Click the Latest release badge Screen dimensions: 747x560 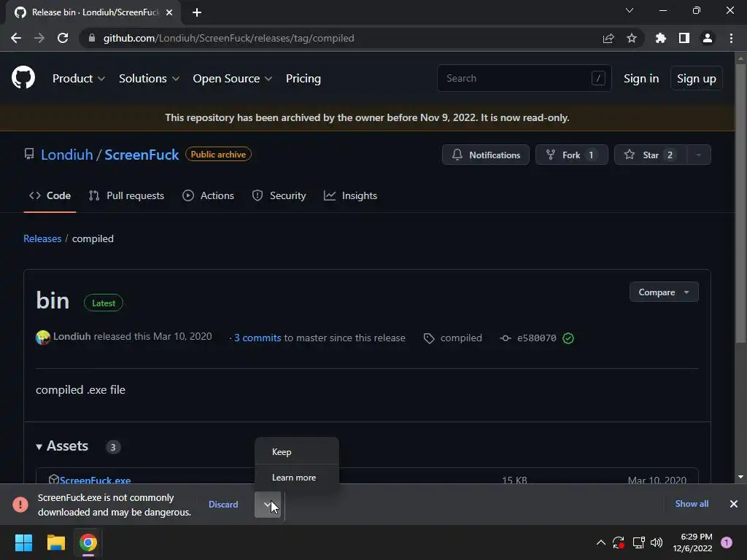pos(104,303)
